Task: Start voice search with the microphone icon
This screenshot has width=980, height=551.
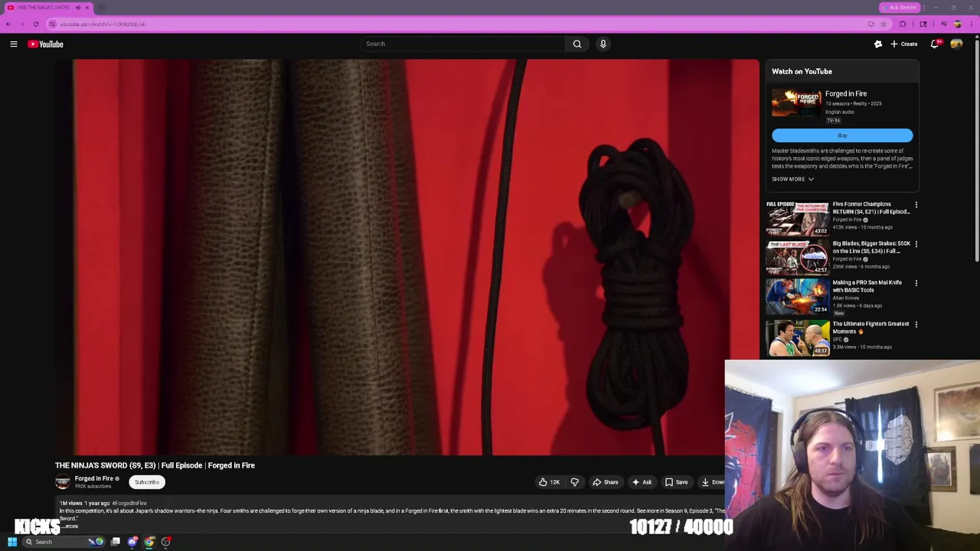Action: tap(603, 44)
